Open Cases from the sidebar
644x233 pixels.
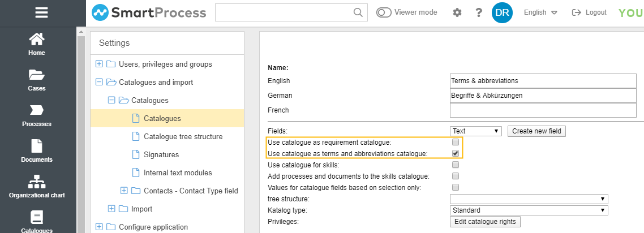click(x=37, y=80)
